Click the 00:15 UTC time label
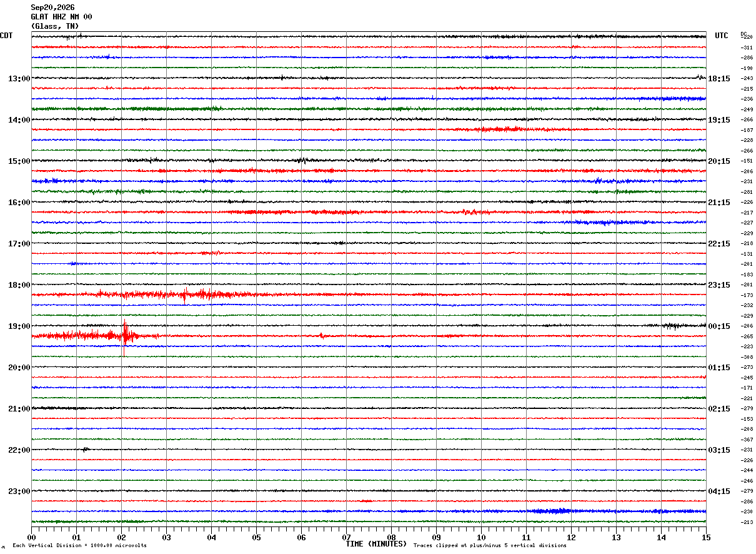The image size is (756, 554). tap(719, 326)
